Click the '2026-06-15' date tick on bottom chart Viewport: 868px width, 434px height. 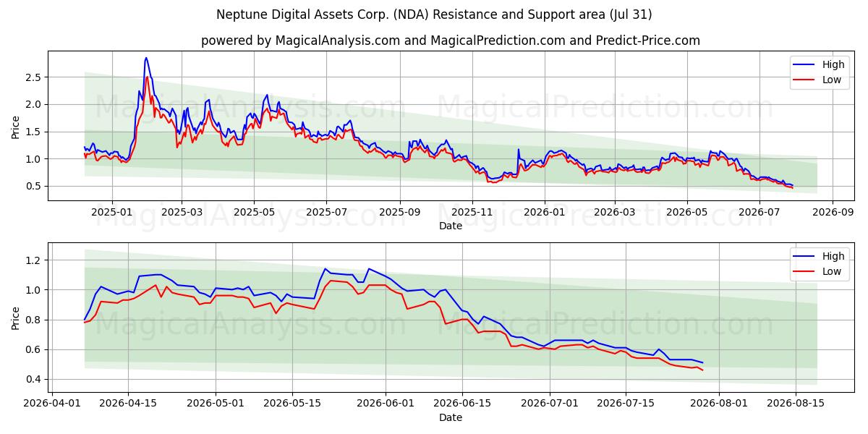(462, 404)
